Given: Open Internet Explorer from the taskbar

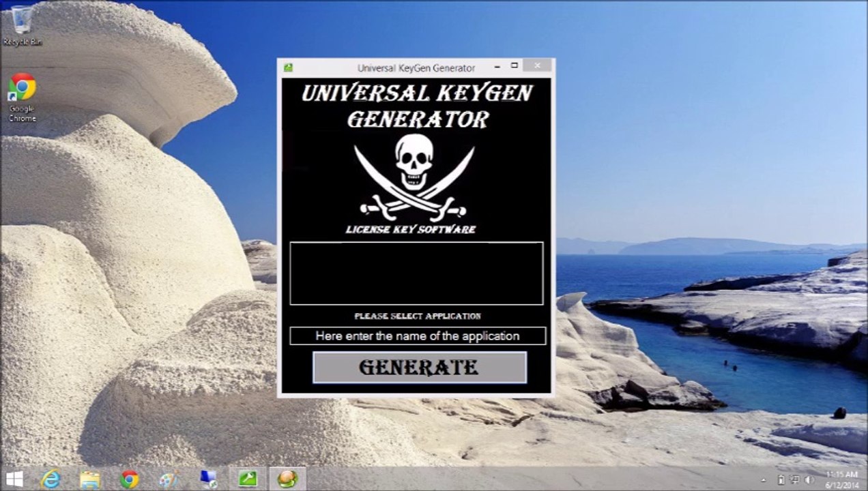Looking at the screenshot, I should click(x=51, y=479).
